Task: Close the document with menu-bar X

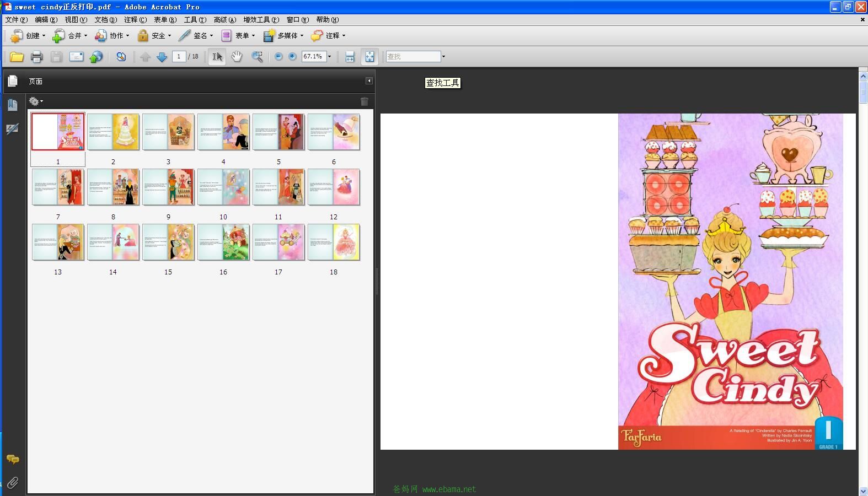Action: tap(862, 20)
